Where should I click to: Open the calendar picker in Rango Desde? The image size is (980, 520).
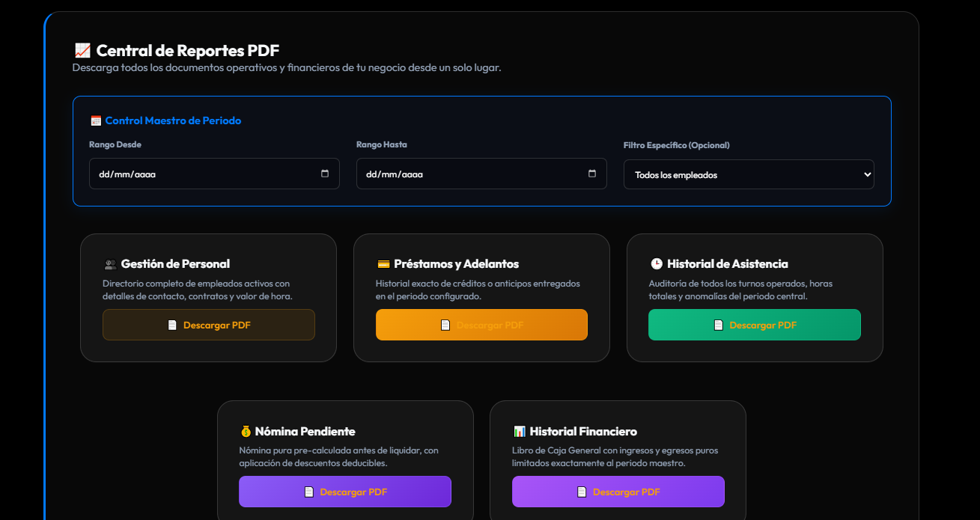[x=325, y=174]
